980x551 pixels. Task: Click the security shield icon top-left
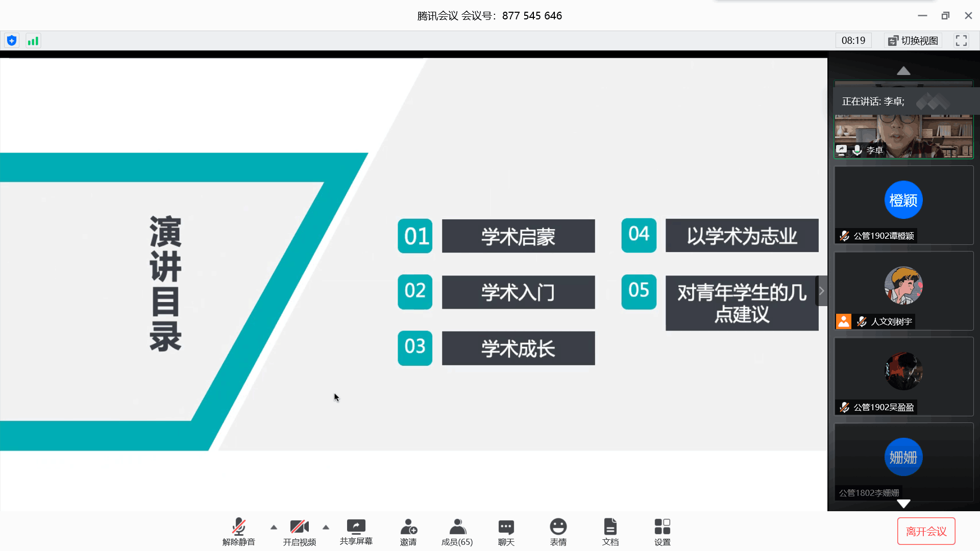pyautogui.click(x=12, y=40)
